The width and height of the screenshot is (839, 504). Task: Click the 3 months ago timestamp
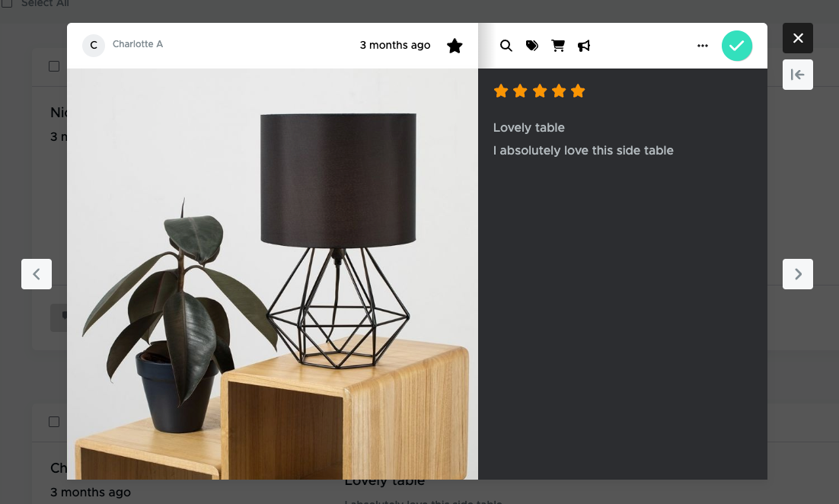pos(395,46)
